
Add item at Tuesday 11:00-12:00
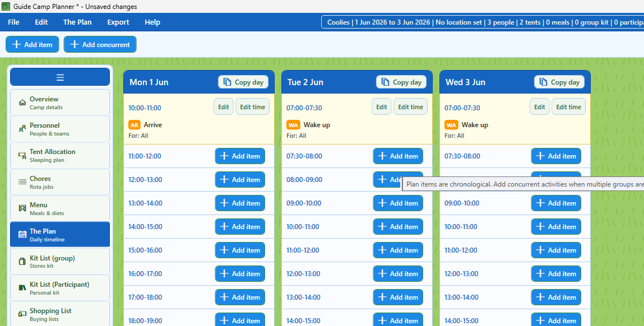398,250
